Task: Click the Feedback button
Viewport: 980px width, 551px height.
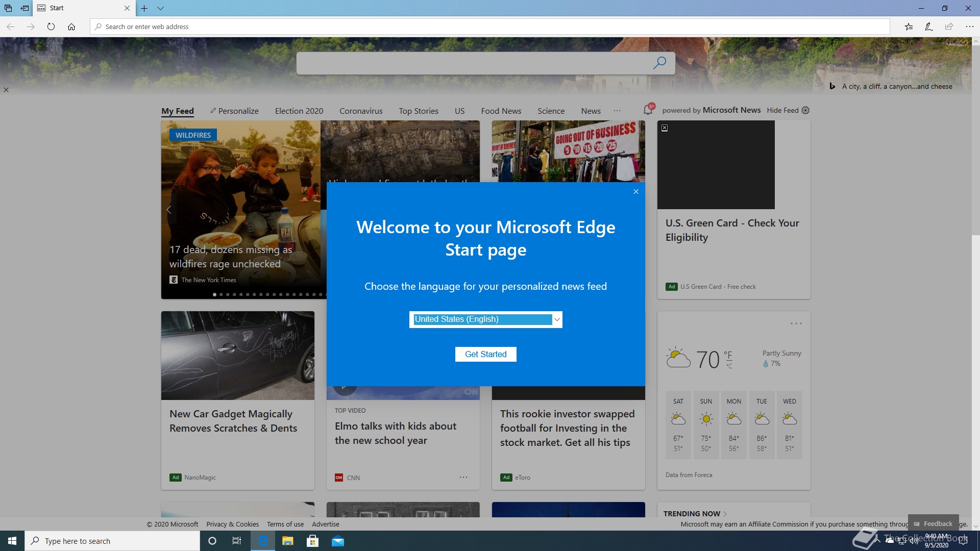Action: (x=933, y=523)
